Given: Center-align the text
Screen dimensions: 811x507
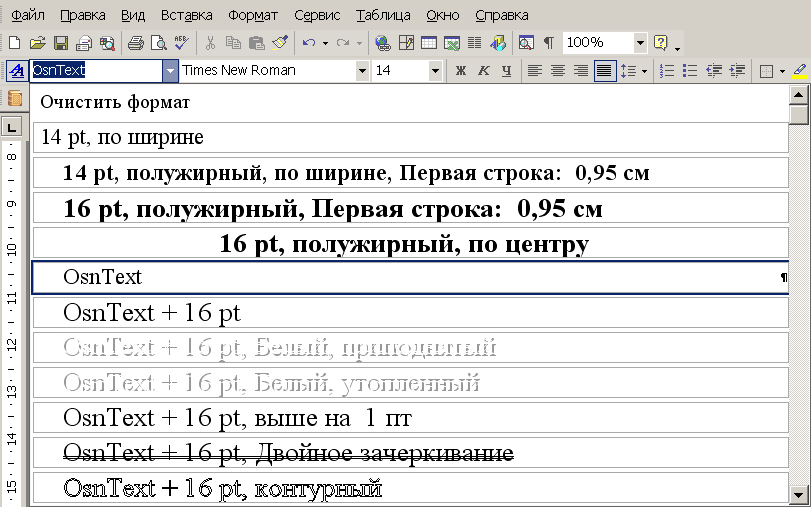Looking at the screenshot, I should click(558, 71).
